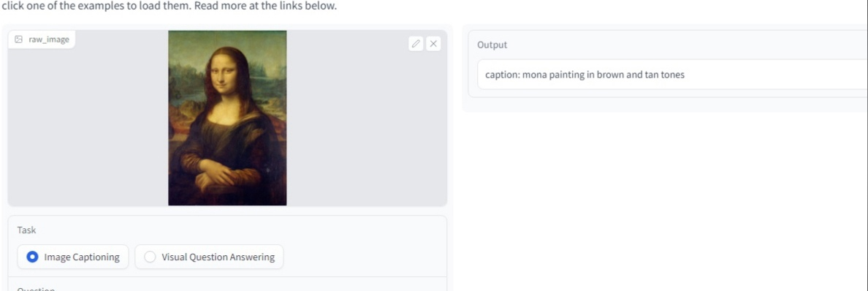Click the raw_image label text
Screen dimensions: 868x291
tap(49, 39)
